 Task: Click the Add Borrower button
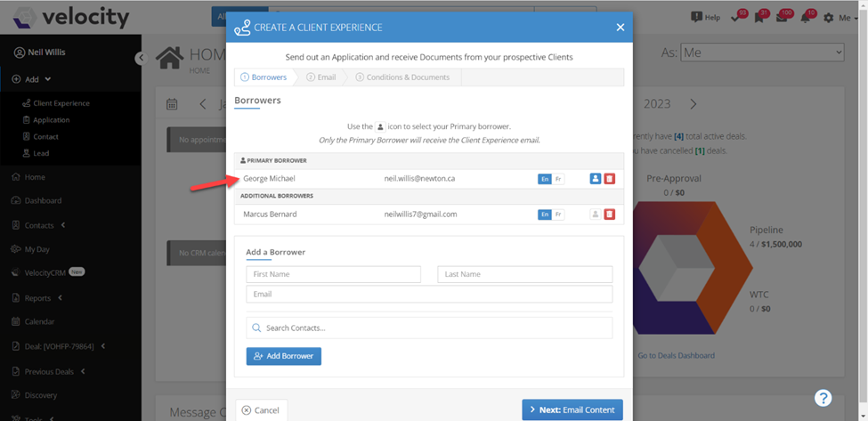pos(283,356)
